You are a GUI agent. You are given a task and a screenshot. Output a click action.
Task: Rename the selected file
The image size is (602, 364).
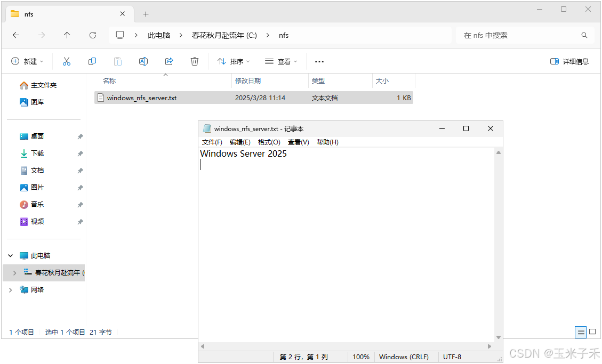click(143, 61)
